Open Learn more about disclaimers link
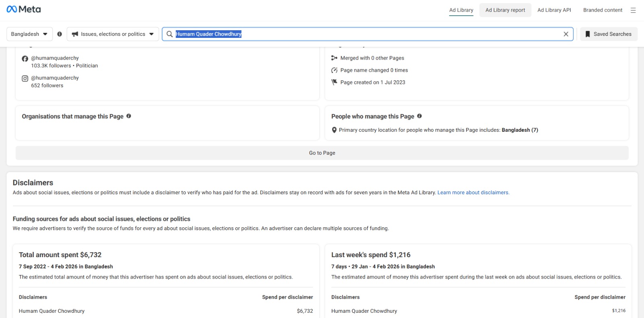 pos(473,193)
